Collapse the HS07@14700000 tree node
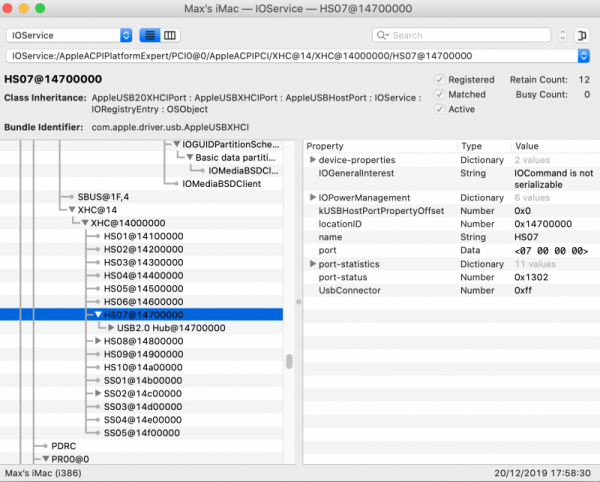The height and width of the screenshot is (482, 600). tap(97, 314)
